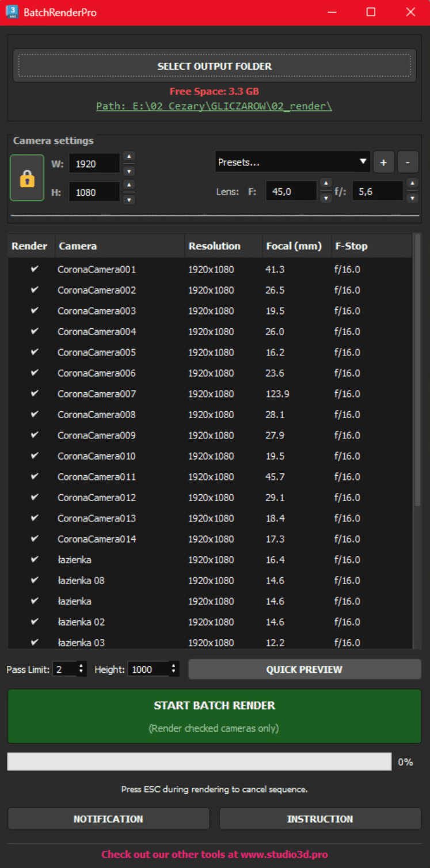Click the plus button to add preset
This screenshot has width=430, height=868.
coord(383,162)
